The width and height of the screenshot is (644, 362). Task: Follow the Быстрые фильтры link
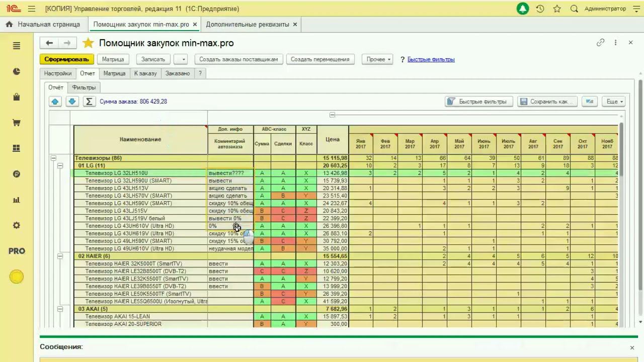coord(431,59)
